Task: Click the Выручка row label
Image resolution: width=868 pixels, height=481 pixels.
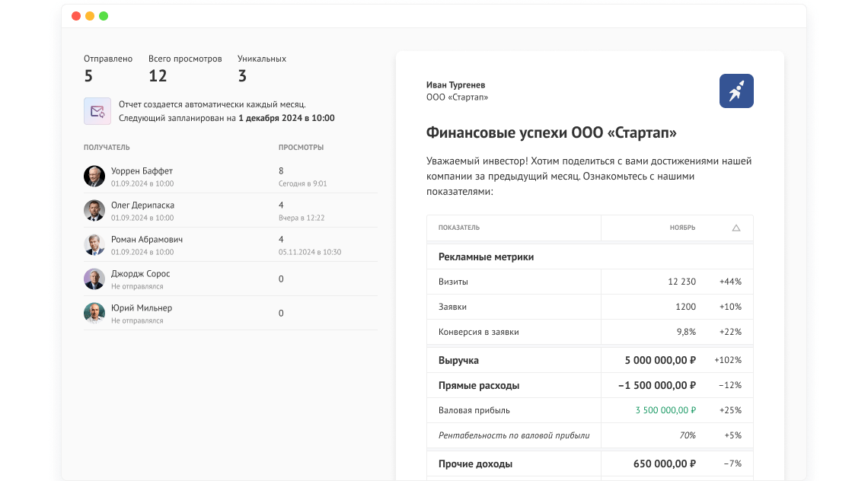Action: (459, 360)
